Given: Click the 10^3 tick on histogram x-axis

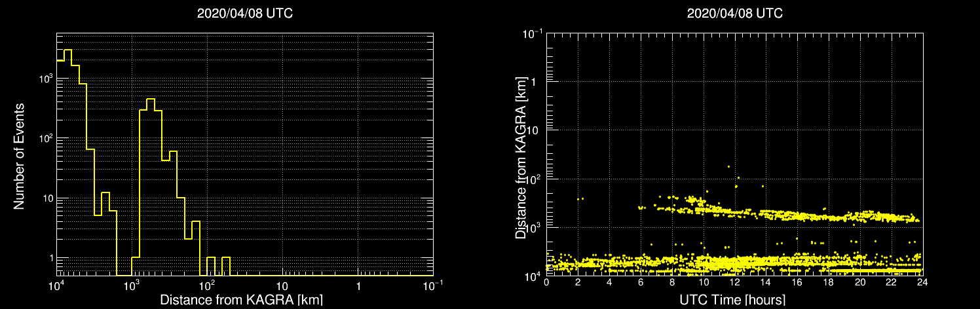Looking at the screenshot, I should tap(132, 286).
